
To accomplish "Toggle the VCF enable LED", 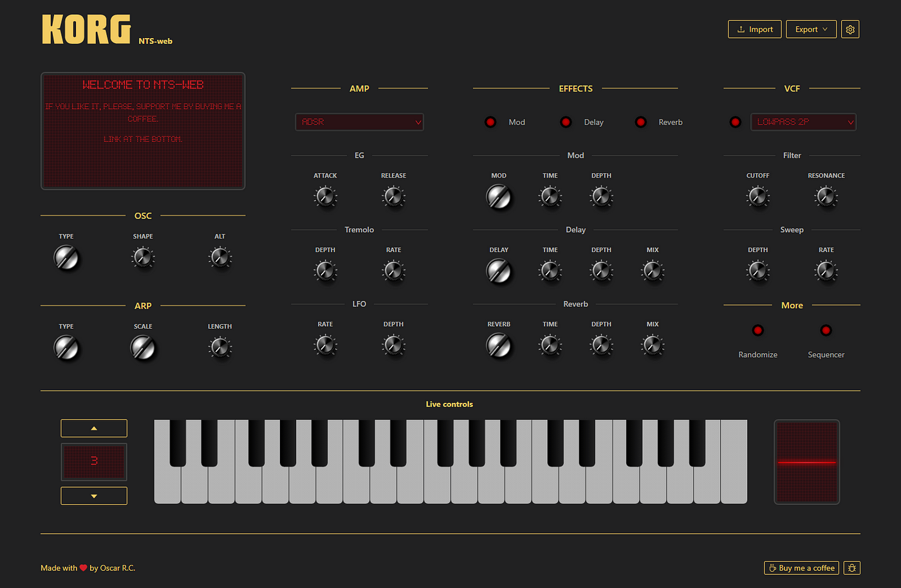I will pyautogui.click(x=736, y=122).
